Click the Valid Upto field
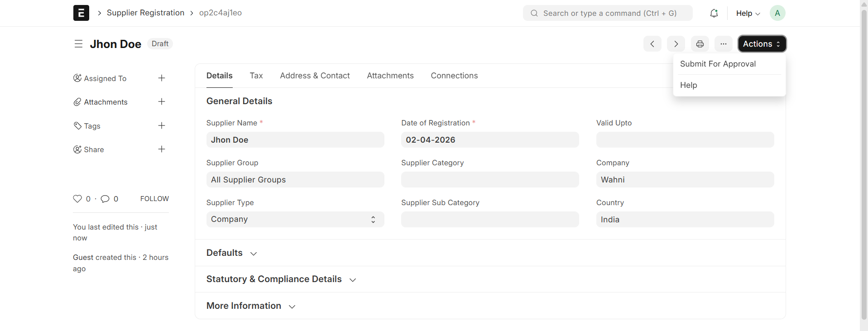Image resolution: width=868 pixels, height=331 pixels. click(685, 140)
